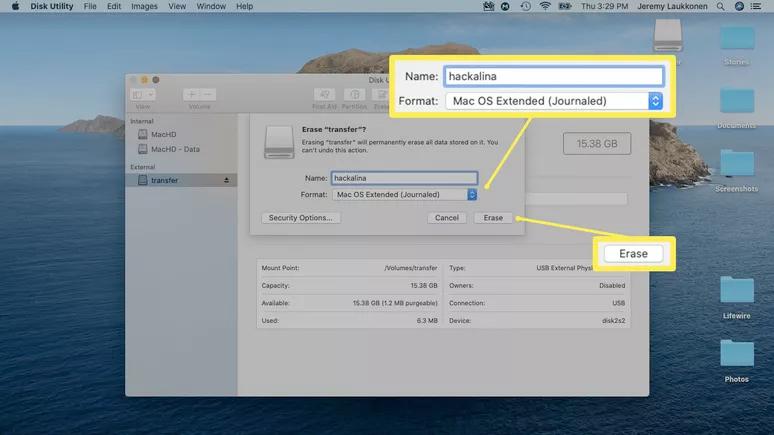Click the Time Machine menu bar icon
The width and height of the screenshot is (774, 435).
click(x=525, y=6)
